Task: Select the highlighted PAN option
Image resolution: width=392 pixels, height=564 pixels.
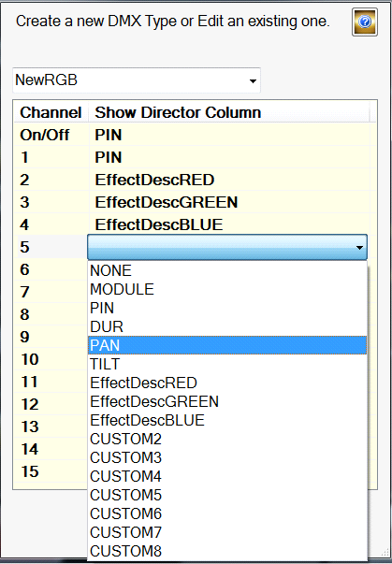Action: coord(227,345)
